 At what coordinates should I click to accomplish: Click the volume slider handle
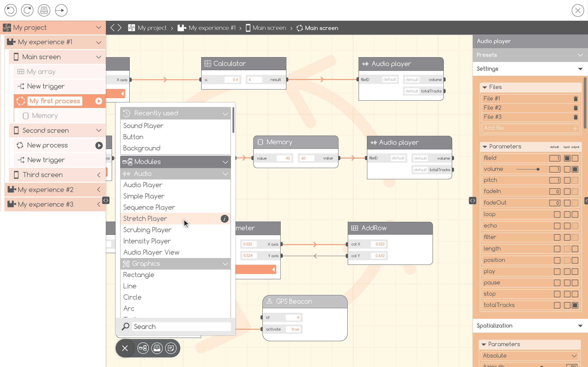pos(538,170)
